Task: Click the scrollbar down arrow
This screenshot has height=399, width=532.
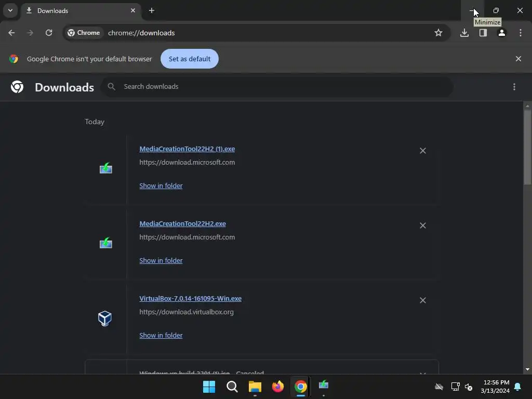Action: 527,369
